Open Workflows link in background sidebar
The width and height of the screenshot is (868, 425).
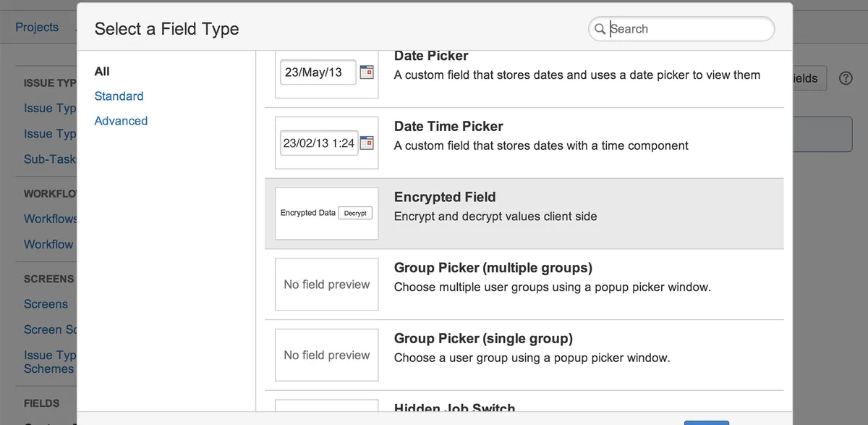(x=50, y=219)
